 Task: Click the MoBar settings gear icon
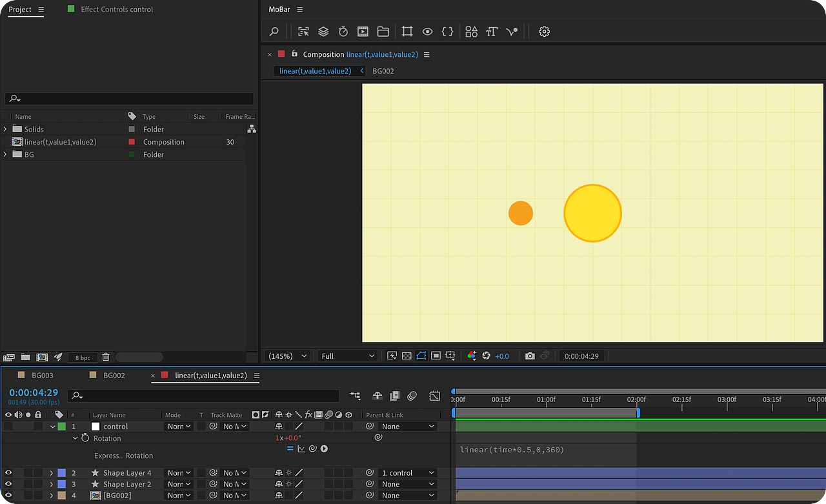tap(544, 32)
